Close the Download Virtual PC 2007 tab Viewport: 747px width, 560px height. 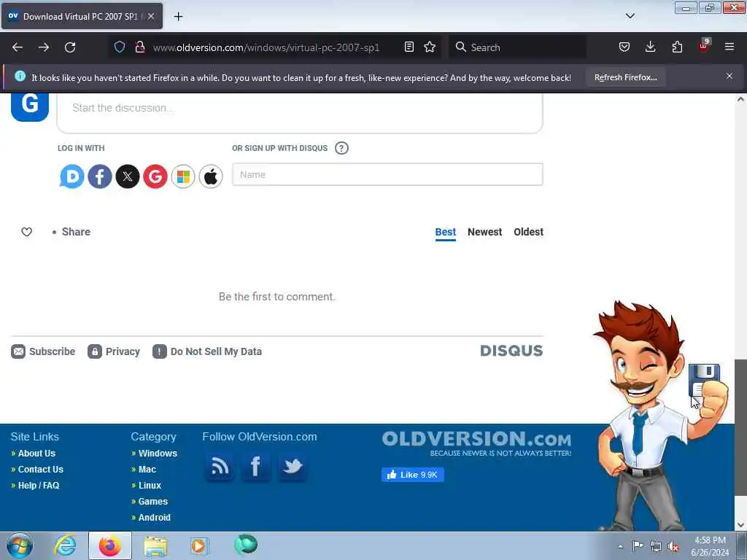[151, 16]
